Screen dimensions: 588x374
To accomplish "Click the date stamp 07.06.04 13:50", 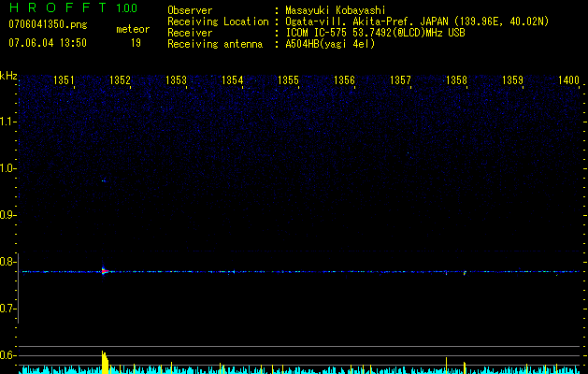I will tap(48, 43).
